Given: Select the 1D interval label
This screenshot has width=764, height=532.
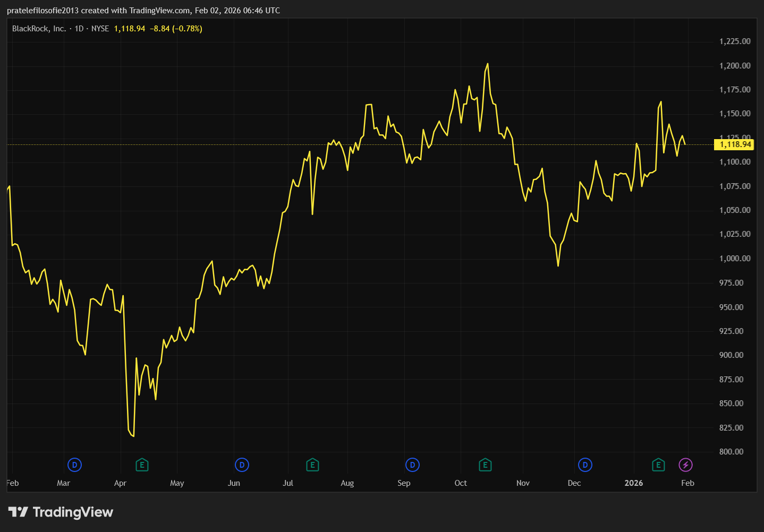Looking at the screenshot, I should click(79, 29).
